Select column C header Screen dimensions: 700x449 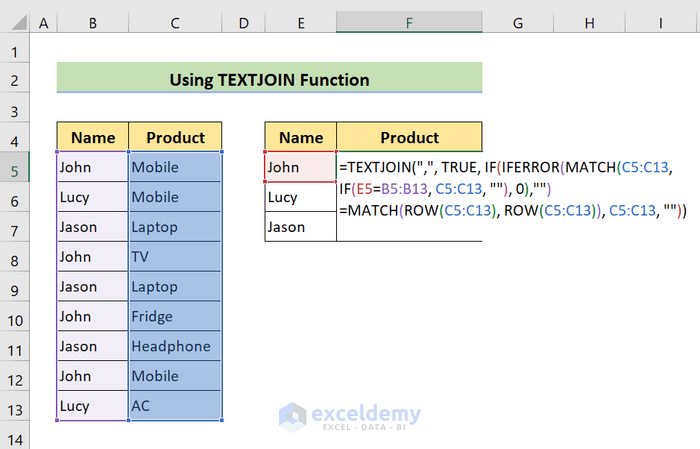[x=175, y=21]
